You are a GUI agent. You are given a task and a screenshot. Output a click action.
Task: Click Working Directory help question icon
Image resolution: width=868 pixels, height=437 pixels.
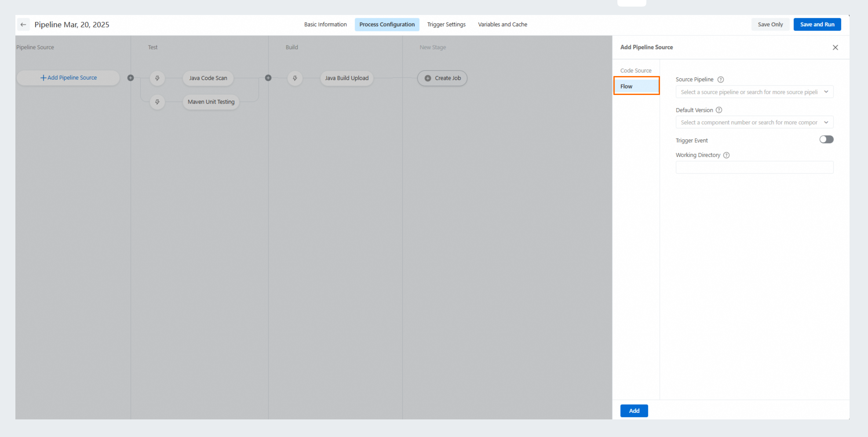click(726, 155)
